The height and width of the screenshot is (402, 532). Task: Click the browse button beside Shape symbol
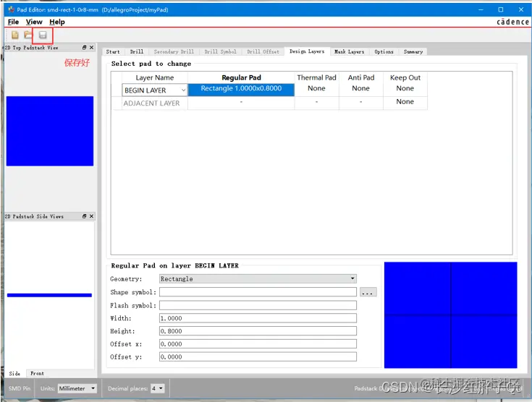coord(368,292)
